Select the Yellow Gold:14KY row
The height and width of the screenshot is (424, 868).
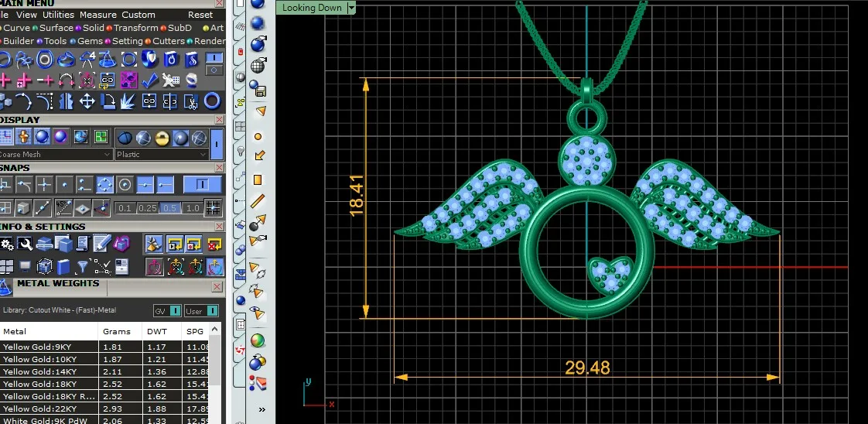(x=105, y=371)
